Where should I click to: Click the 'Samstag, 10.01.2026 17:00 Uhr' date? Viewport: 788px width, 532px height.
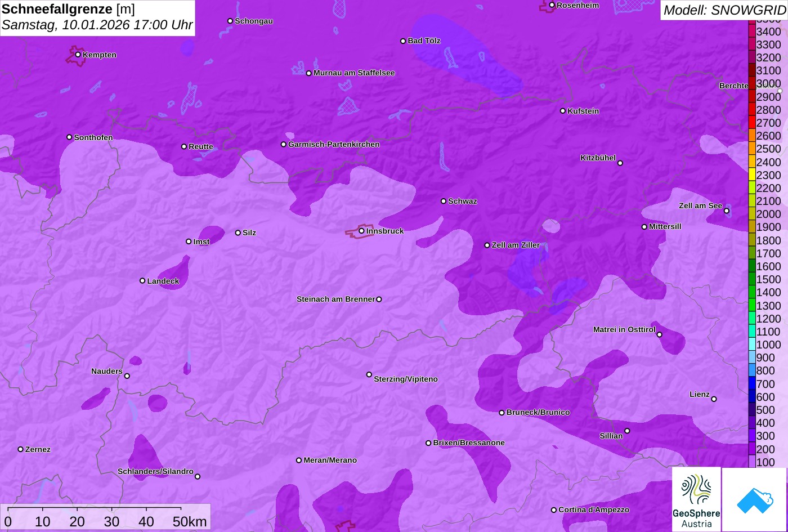tap(97, 25)
